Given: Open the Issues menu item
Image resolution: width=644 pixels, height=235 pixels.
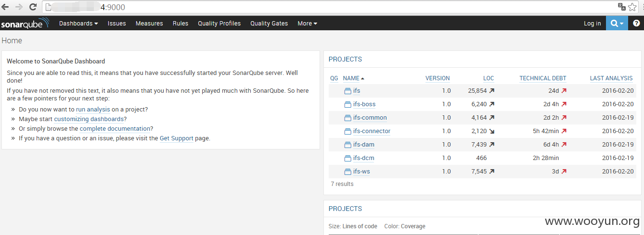Looking at the screenshot, I should click(117, 23).
